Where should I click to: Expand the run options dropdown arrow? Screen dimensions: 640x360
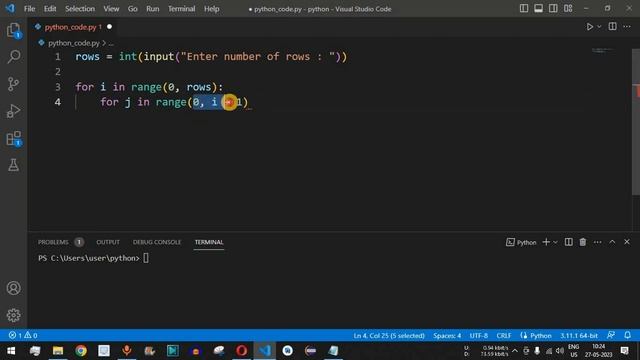tap(599, 27)
